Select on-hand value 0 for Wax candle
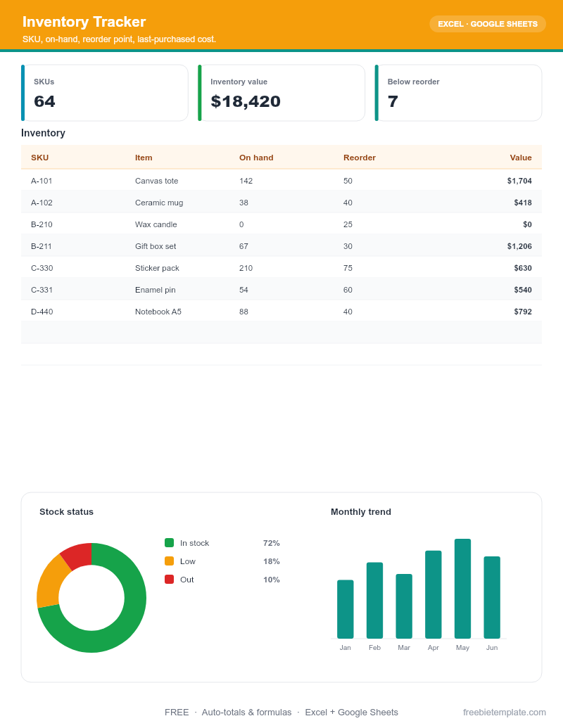This screenshot has width=563, height=728. [x=241, y=224]
